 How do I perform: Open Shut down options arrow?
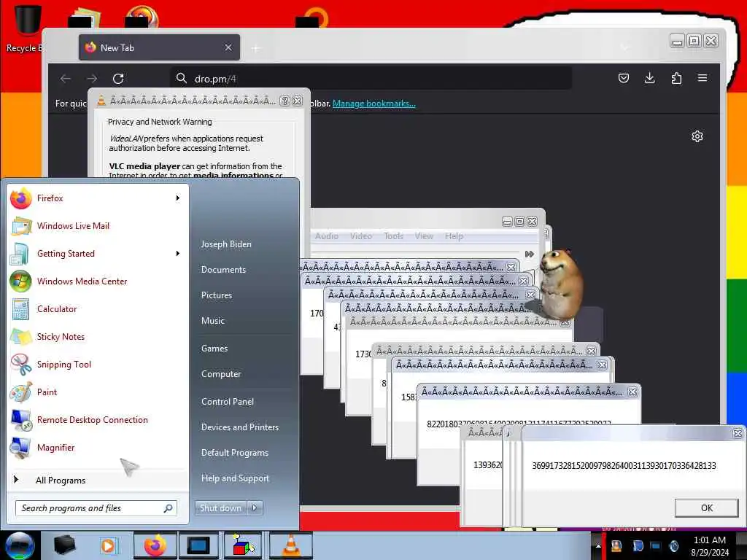(255, 508)
